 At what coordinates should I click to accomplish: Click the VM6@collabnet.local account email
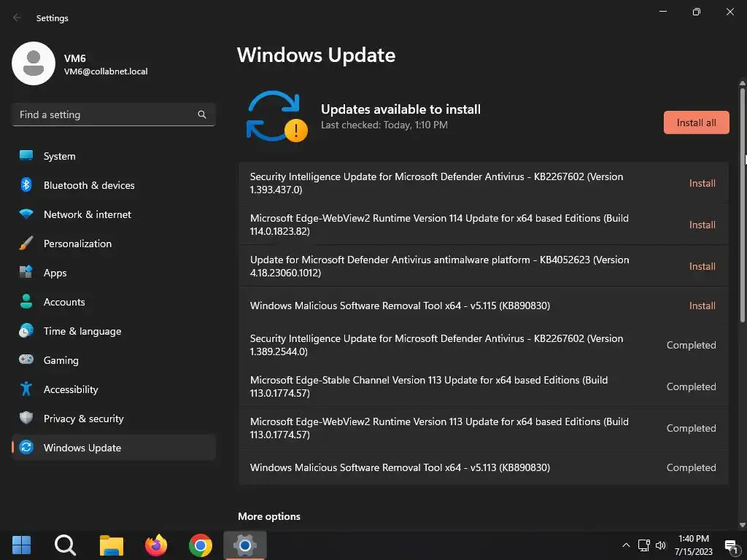pos(106,71)
